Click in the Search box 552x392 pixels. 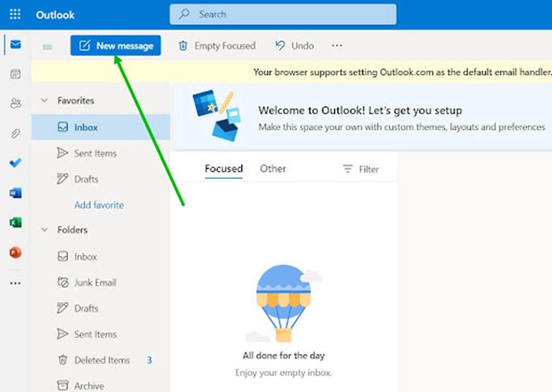tap(284, 14)
